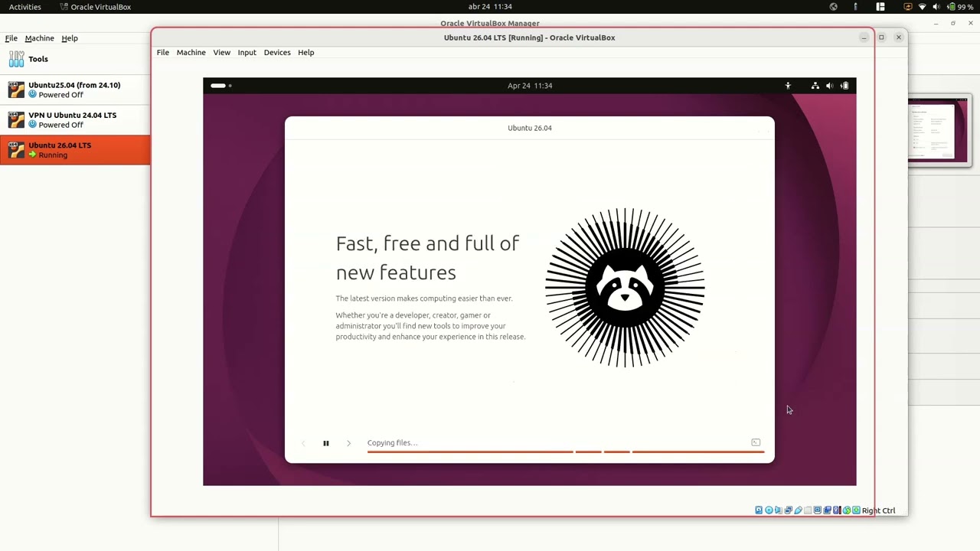Click Ubuntu 26.04 LTS VM's OS icon
980x551 pixels.
tap(16, 150)
